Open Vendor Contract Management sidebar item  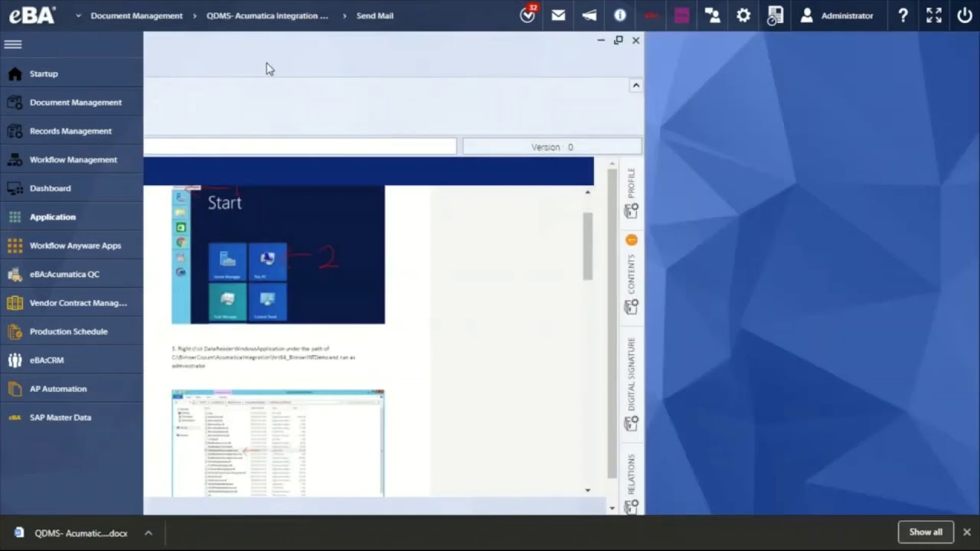[71, 303]
